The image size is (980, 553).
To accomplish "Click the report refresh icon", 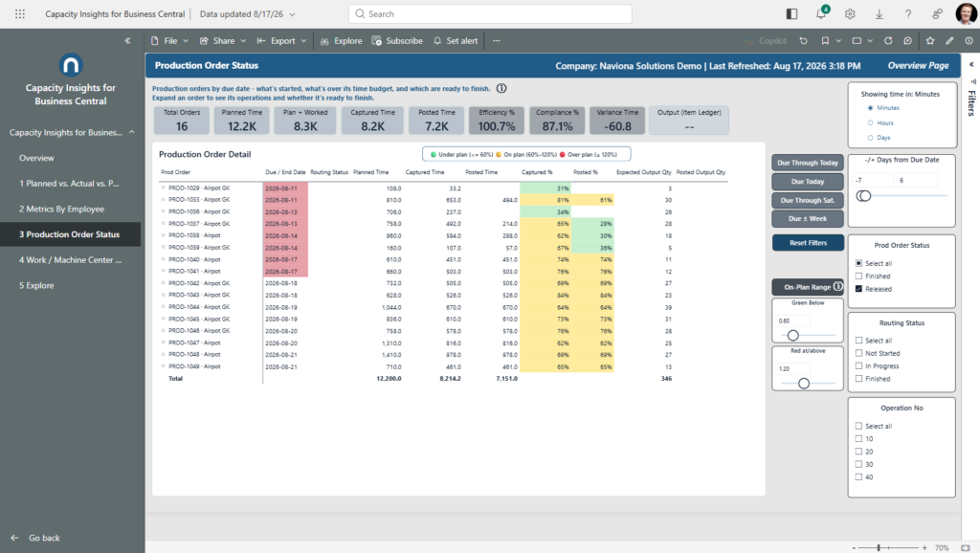I will click(888, 40).
